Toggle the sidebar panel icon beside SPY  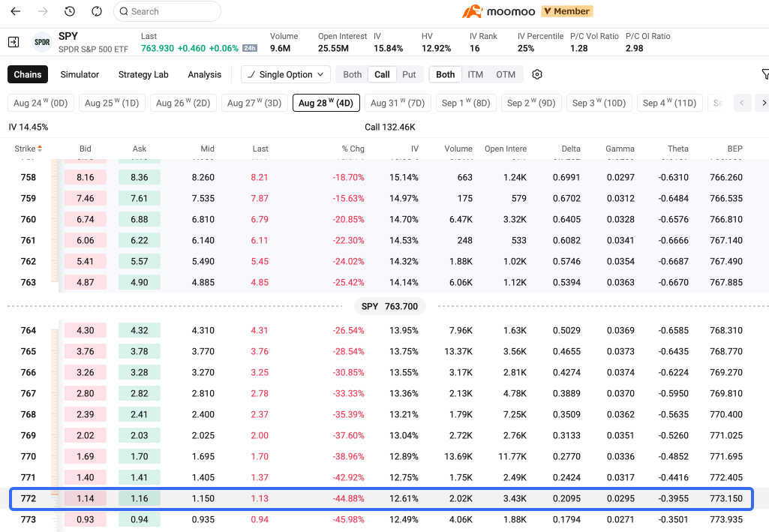point(14,42)
